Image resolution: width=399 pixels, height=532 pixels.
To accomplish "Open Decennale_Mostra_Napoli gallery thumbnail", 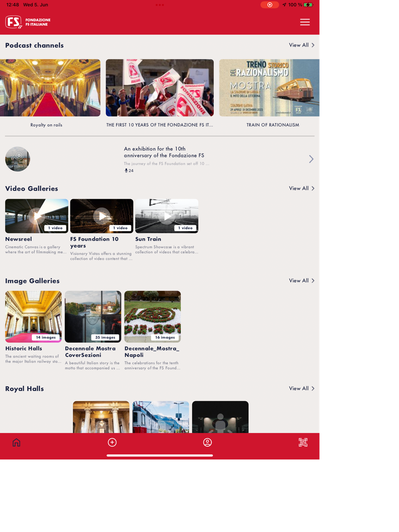I will [x=152, y=317].
